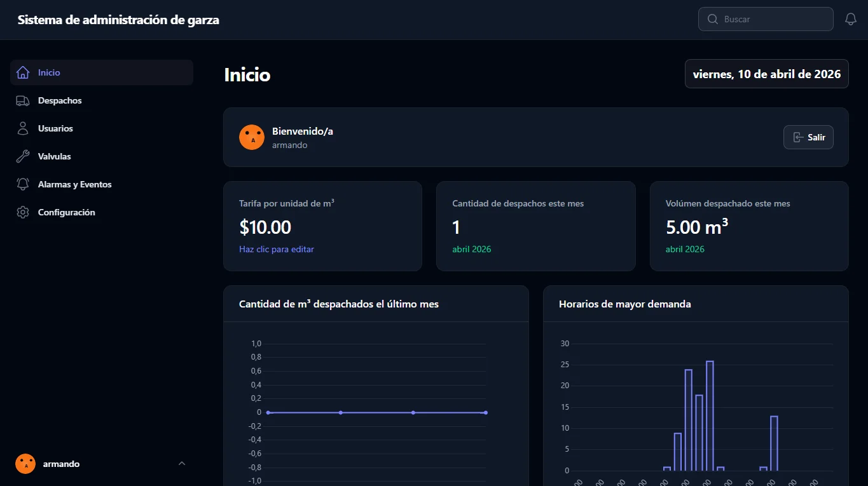
Task: Open the Alarmas y Eventos page
Action: tap(102, 184)
